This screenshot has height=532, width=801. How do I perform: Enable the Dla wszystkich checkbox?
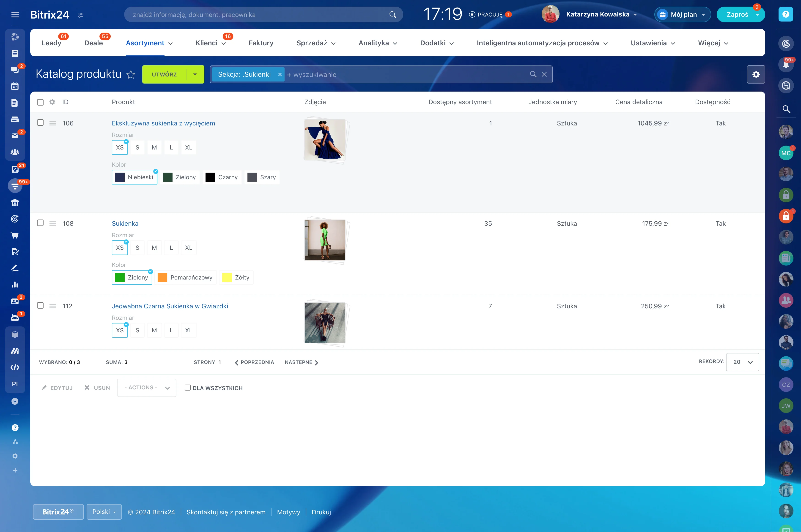187,388
